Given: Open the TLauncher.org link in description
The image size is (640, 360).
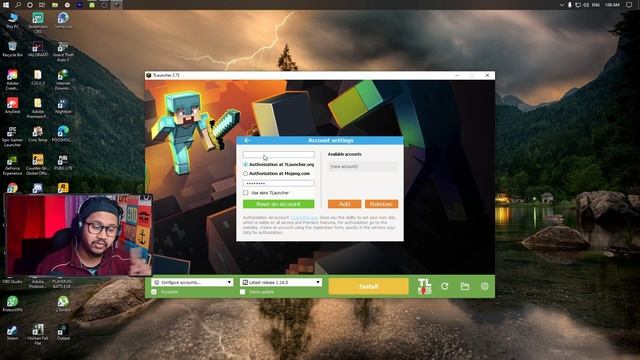Looking at the screenshot, I should (304, 218).
